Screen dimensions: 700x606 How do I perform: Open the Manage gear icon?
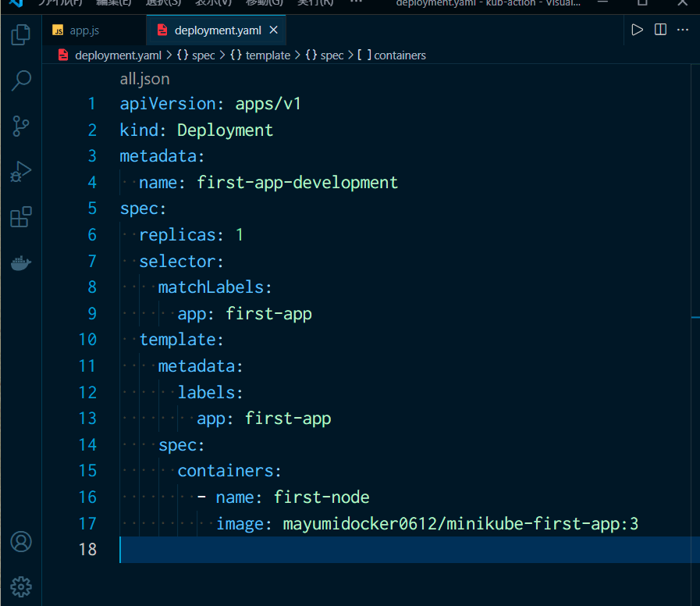20,586
